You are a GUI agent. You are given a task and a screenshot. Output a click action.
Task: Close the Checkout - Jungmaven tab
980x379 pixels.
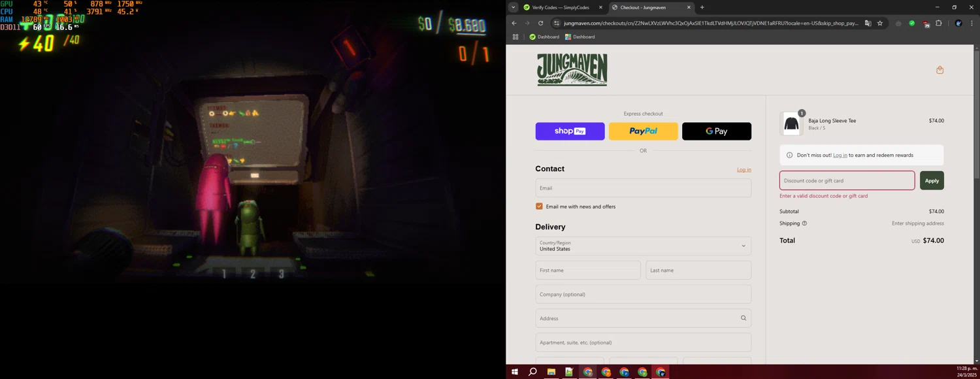(x=689, y=7)
